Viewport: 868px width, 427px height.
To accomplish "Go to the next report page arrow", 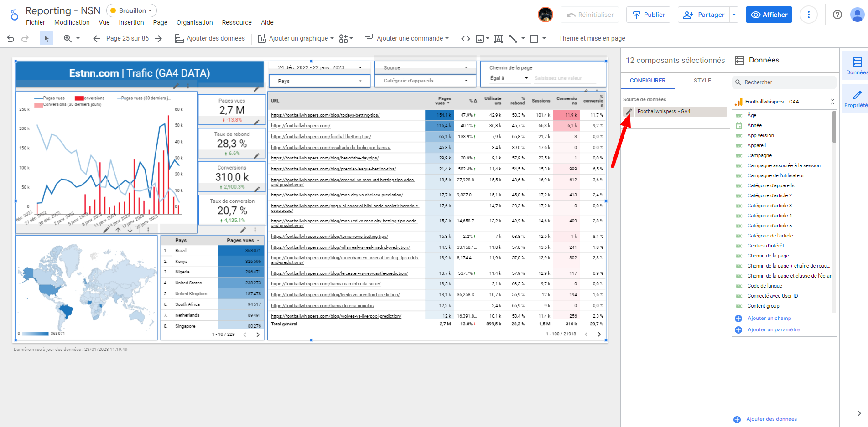I will pyautogui.click(x=158, y=39).
